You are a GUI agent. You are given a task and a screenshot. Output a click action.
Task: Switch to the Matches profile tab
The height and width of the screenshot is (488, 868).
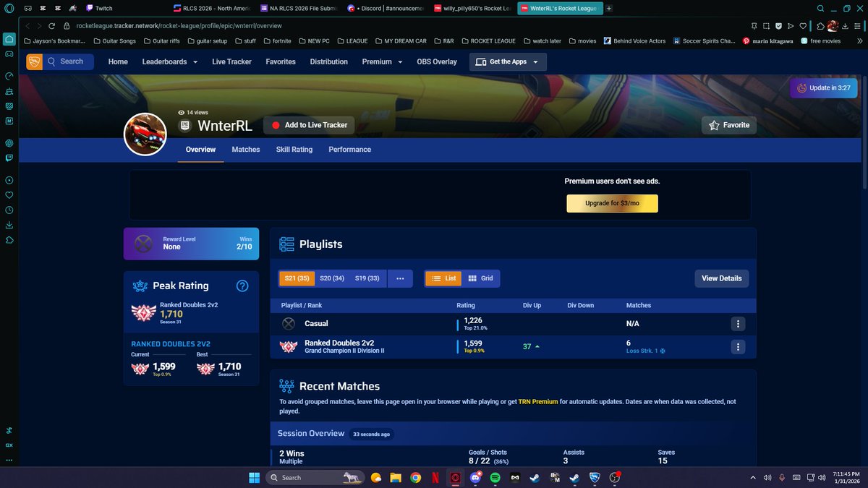click(x=246, y=150)
